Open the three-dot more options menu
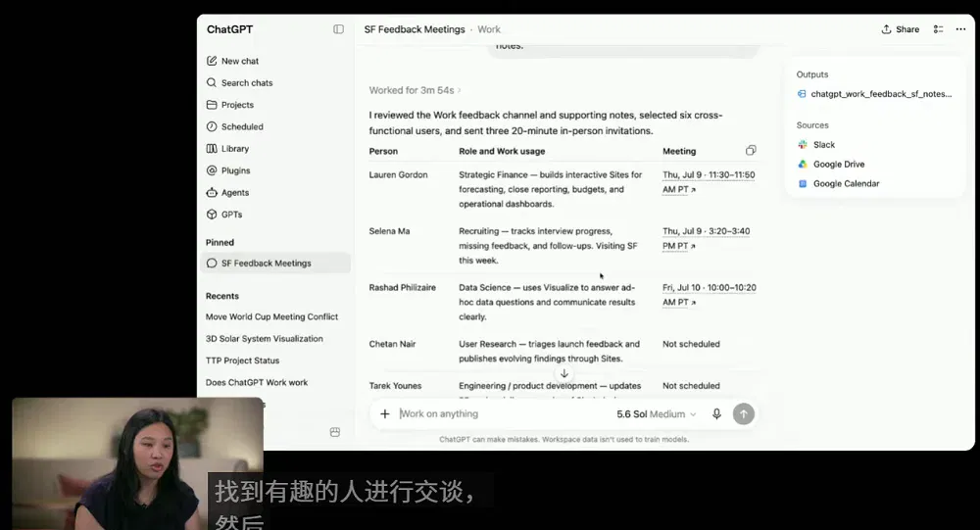 (x=960, y=29)
